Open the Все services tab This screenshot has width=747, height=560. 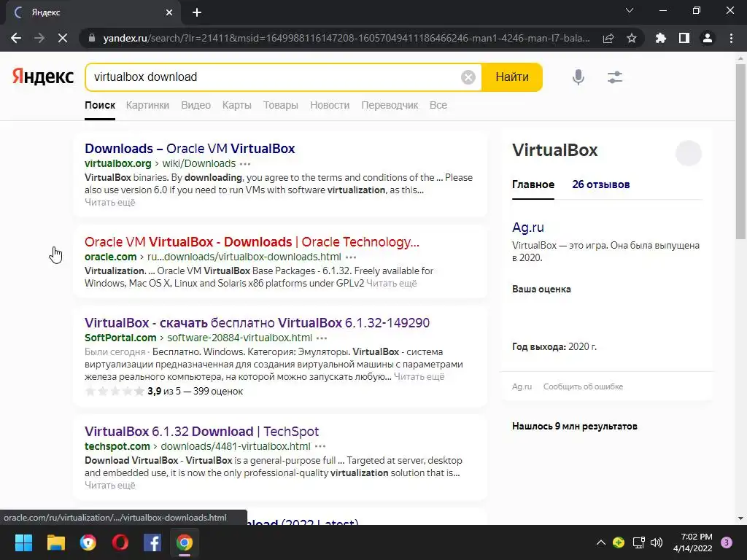tap(438, 105)
